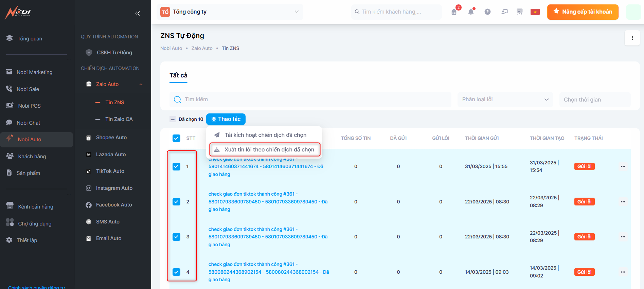Collapse the Zalo Auto submenu

[x=141, y=84]
